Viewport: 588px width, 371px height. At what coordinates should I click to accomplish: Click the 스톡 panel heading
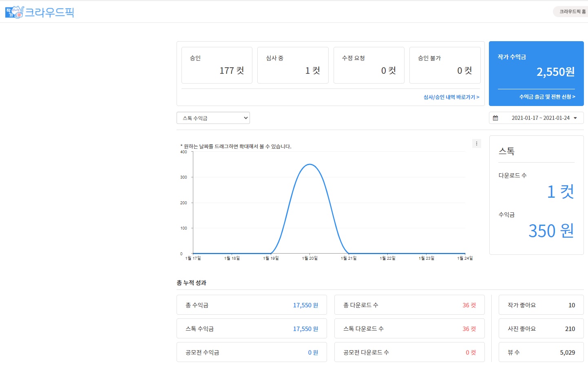click(506, 151)
